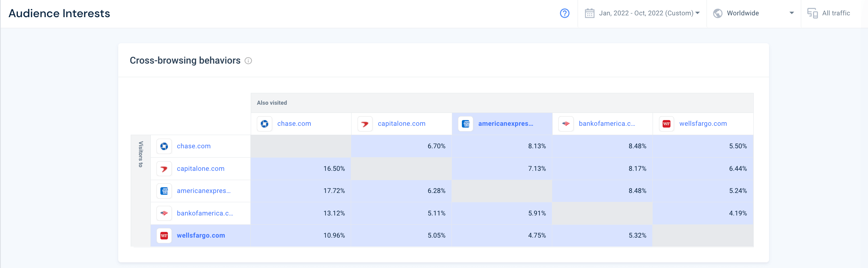868x268 pixels.
Task: Click the 5.50% cell in chase.com row
Action: click(x=703, y=146)
